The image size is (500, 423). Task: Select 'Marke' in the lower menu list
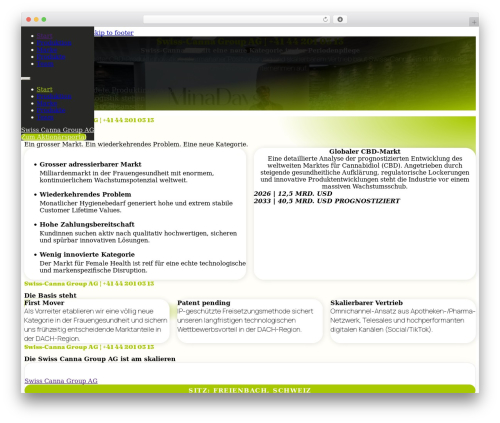click(47, 103)
